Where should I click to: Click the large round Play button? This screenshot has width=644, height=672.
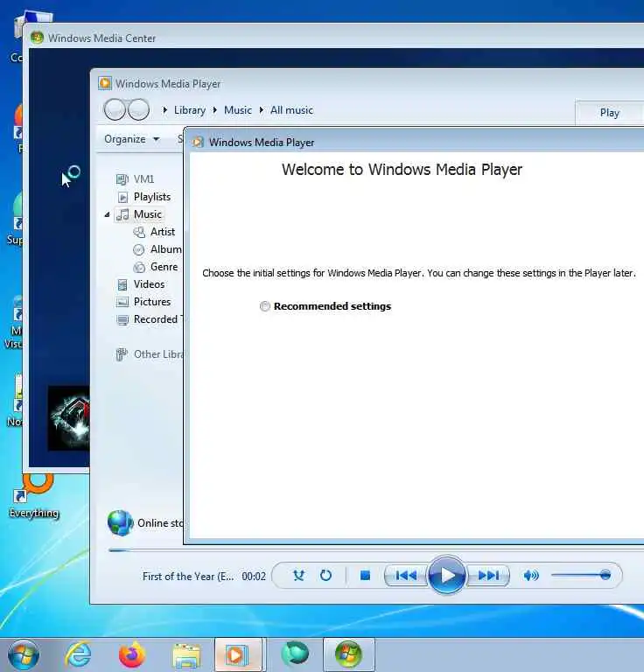(446, 575)
